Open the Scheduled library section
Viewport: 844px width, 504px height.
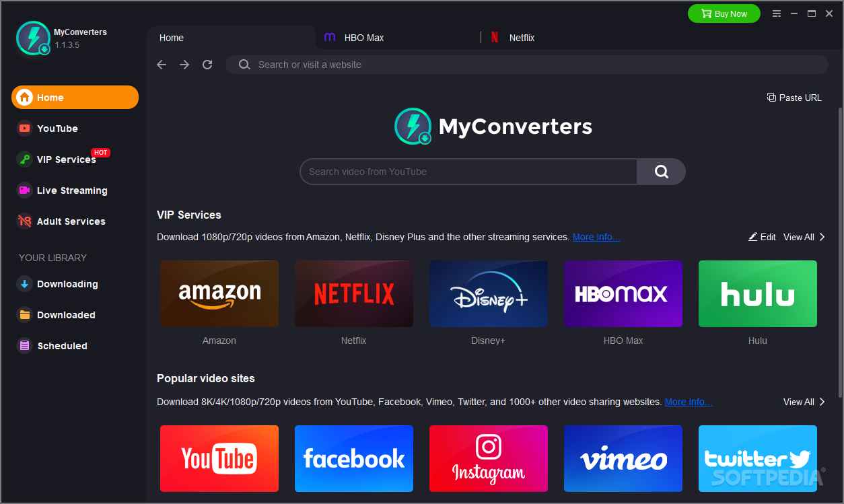coord(62,346)
